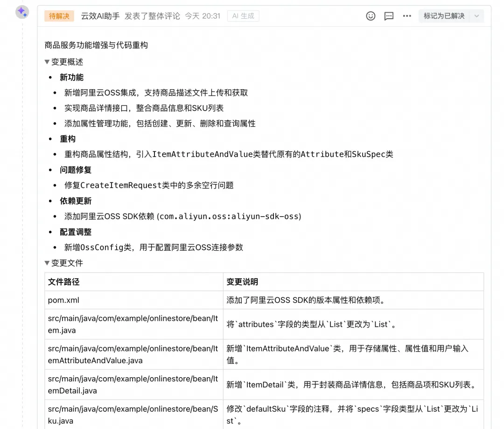This screenshot has width=504, height=429.
Task: Click the ItemAttributeAndValue.java file path cell
Action: coord(134,354)
